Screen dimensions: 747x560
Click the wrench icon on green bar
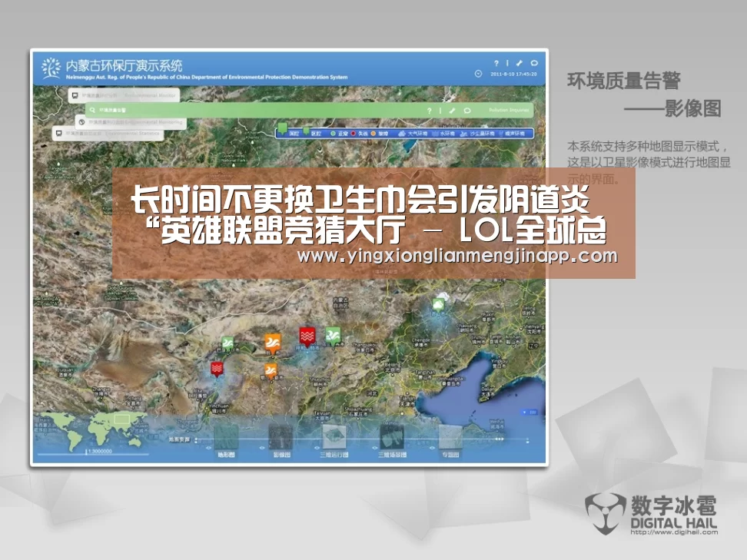pyautogui.click(x=452, y=111)
